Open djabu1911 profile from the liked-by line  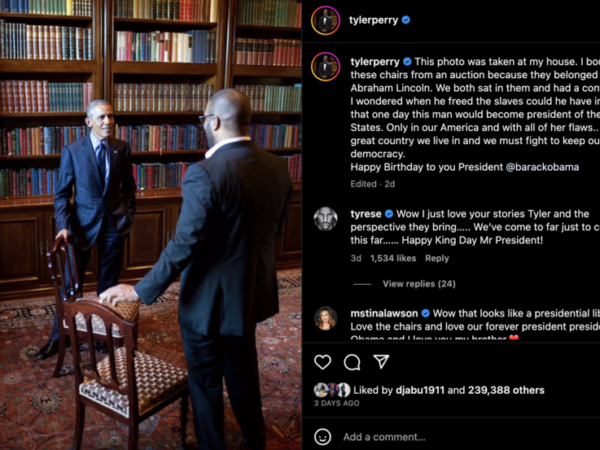point(420,390)
